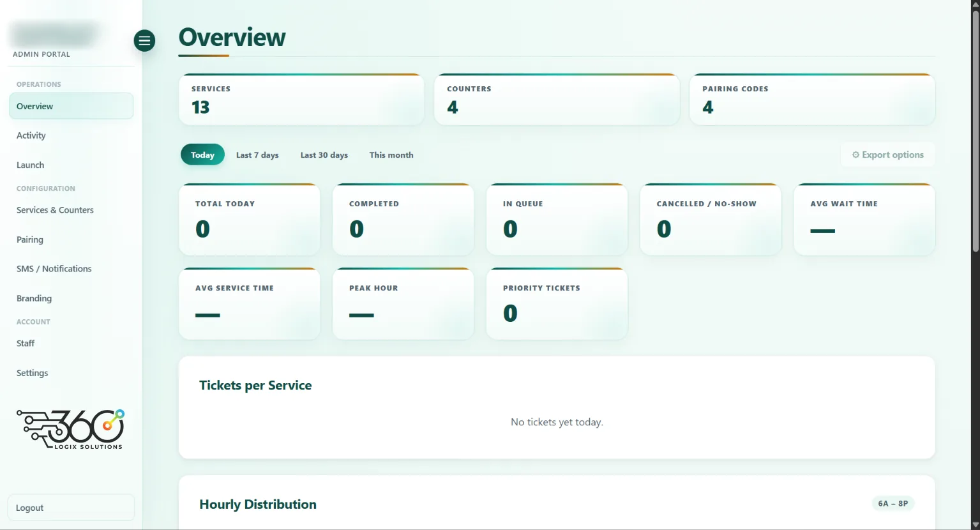This screenshot has height=530, width=980.
Task: Open Launch from the sidebar
Action: tap(71, 165)
